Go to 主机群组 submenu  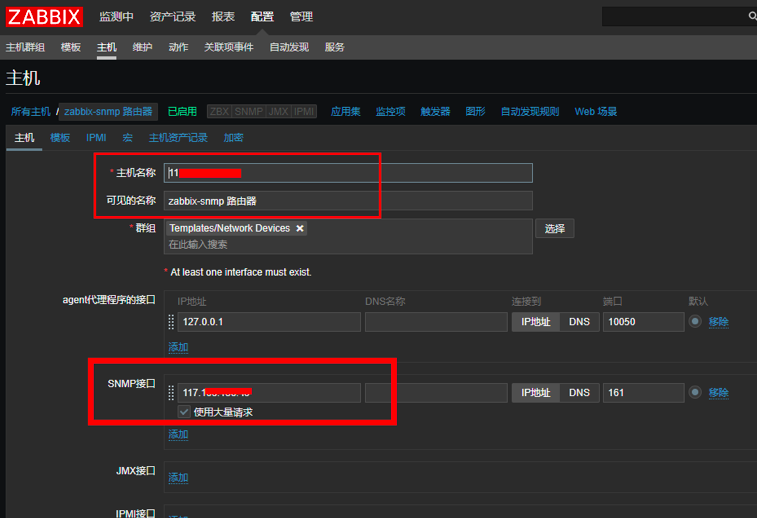tap(25, 47)
